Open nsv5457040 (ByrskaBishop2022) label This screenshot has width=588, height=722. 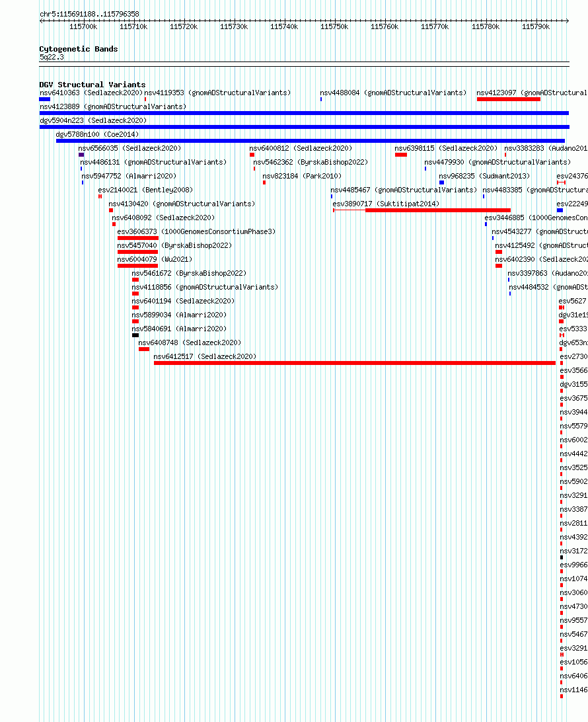coord(174,245)
